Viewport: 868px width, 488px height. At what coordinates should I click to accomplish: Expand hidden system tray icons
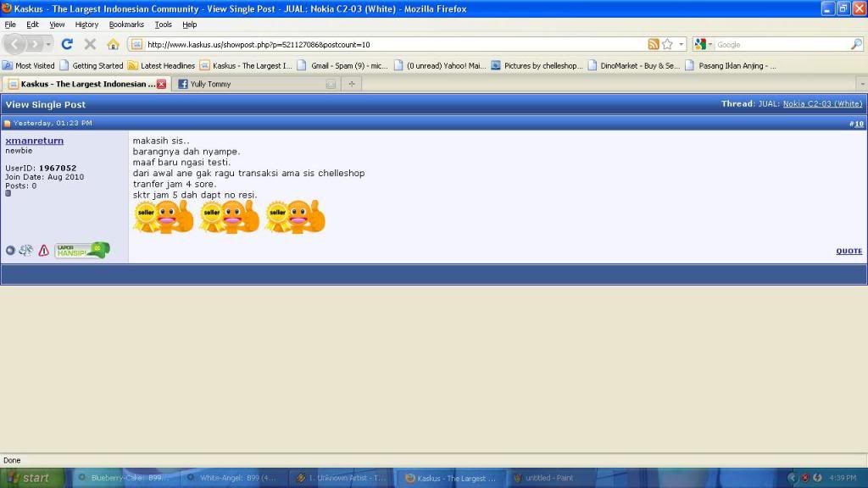tap(793, 478)
